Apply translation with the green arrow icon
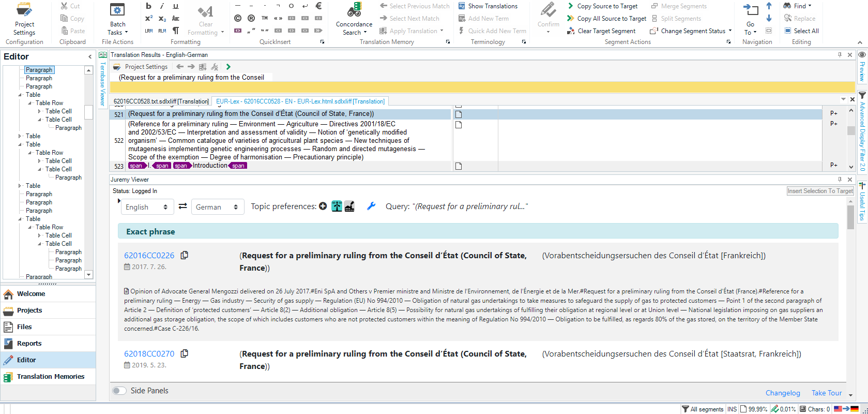Screen dimensions: 868x414 pos(228,67)
